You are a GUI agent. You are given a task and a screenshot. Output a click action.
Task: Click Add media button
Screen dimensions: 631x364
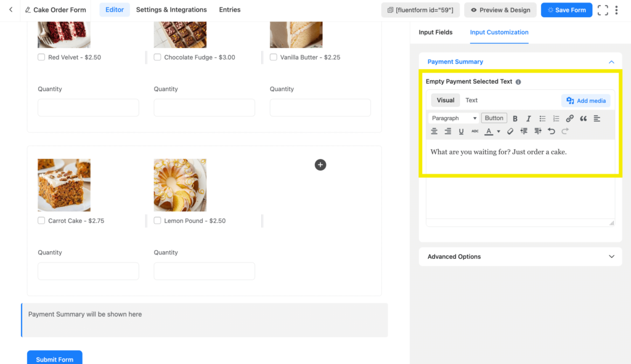[x=586, y=100]
